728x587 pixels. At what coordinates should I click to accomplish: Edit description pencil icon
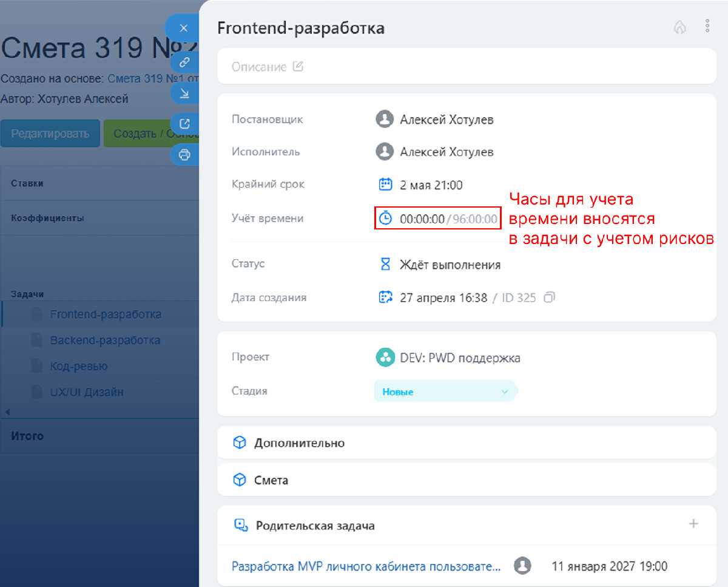coord(298,67)
